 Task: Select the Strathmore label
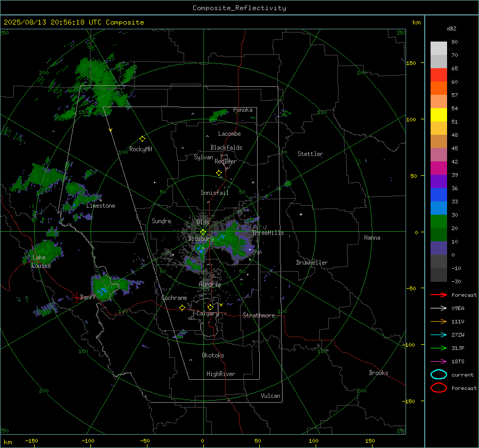coord(259,315)
